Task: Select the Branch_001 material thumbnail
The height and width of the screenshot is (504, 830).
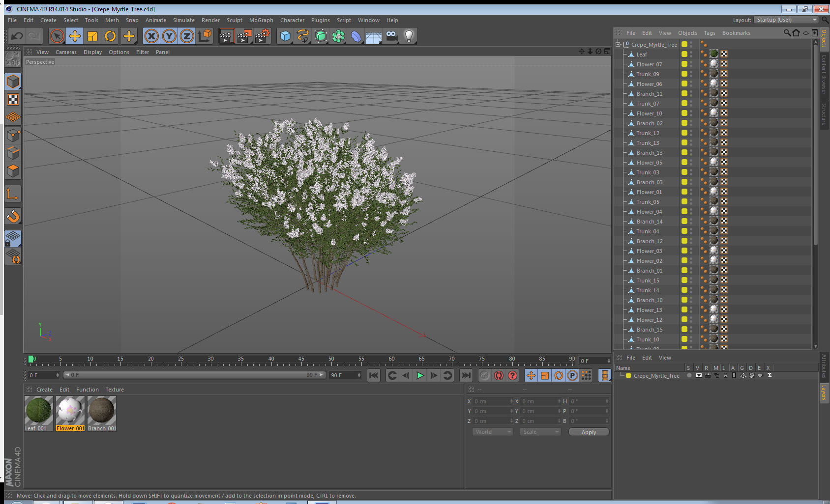Action: 101,410
